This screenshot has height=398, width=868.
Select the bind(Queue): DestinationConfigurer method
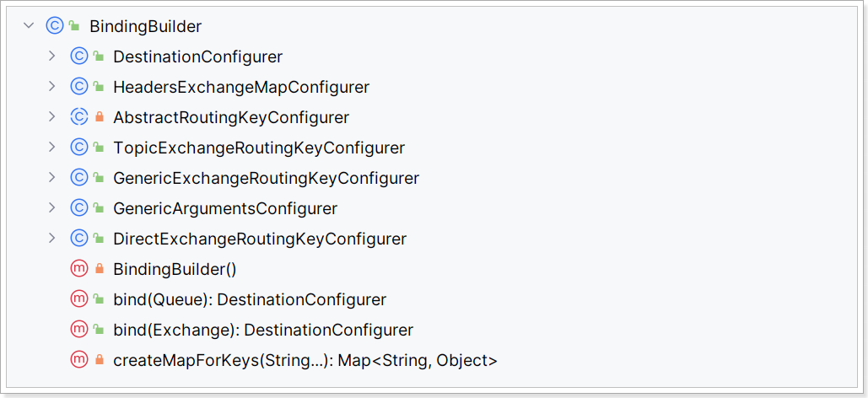pyautogui.click(x=250, y=300)
